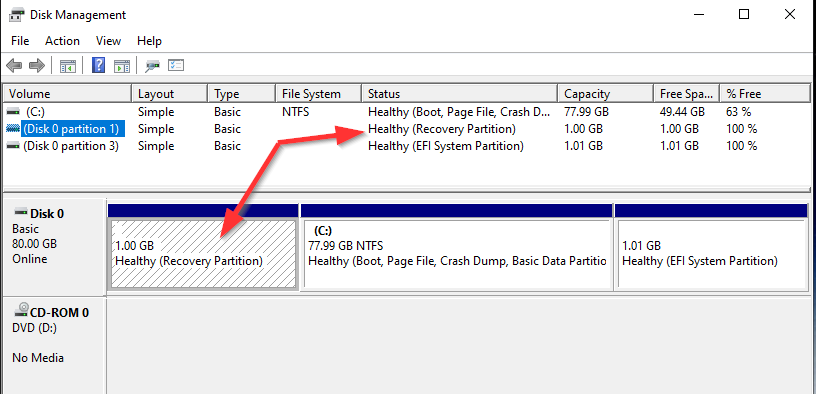Open the blue Help toolbar icon
The image size is (816, 394).
[98, 65]
